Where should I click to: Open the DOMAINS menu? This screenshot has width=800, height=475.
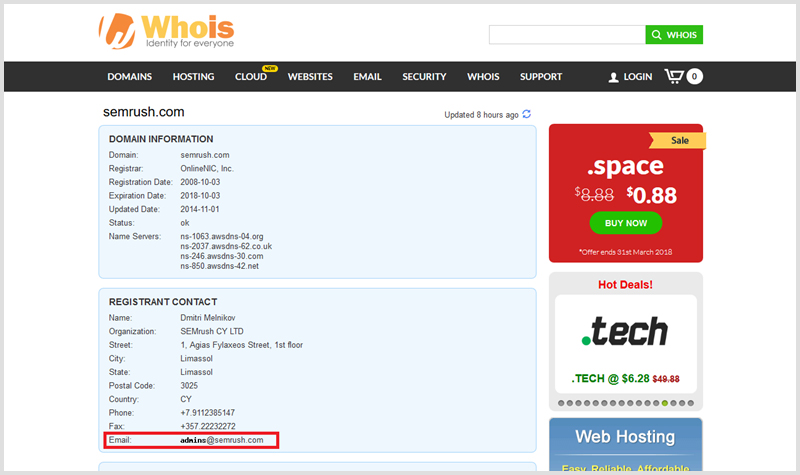tap(130, 77)
